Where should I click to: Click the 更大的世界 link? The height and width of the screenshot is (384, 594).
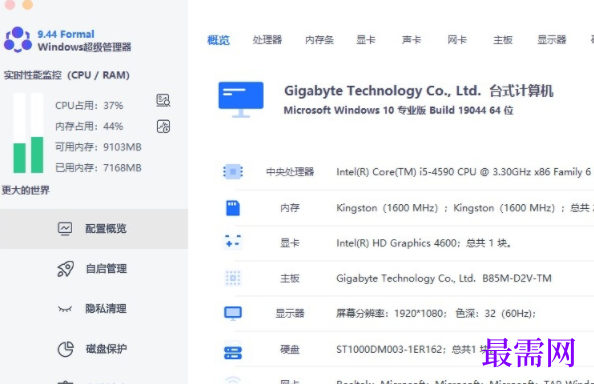coord(25,190)
